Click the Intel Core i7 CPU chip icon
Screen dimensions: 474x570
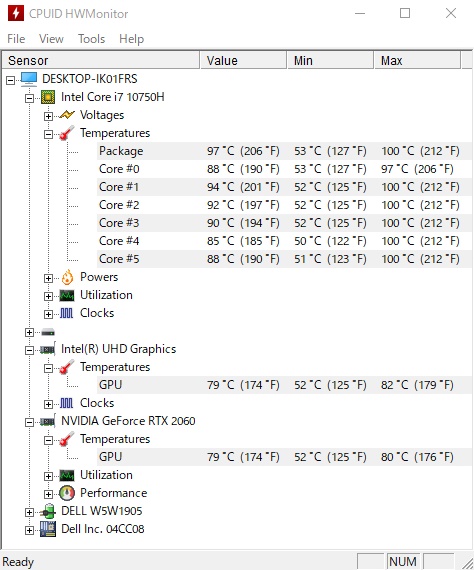48,97
